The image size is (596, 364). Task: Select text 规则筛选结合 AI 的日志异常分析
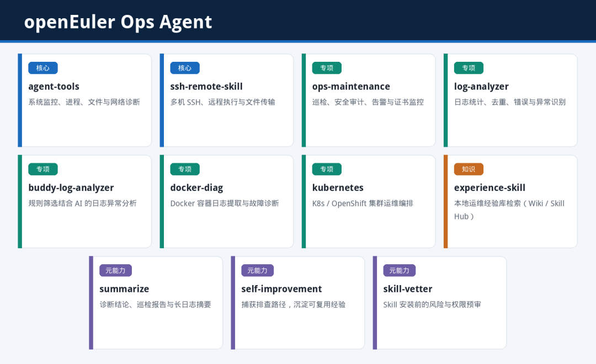point(82,204)
